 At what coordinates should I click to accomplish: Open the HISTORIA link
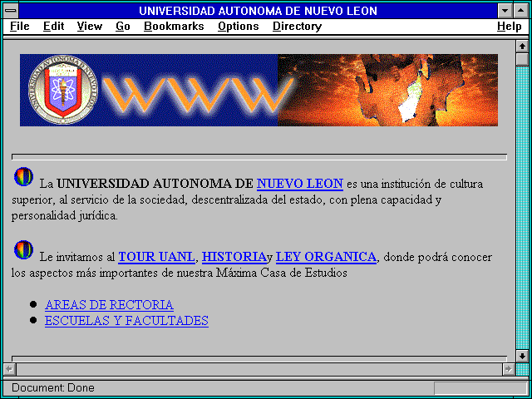tap(234, 257)
